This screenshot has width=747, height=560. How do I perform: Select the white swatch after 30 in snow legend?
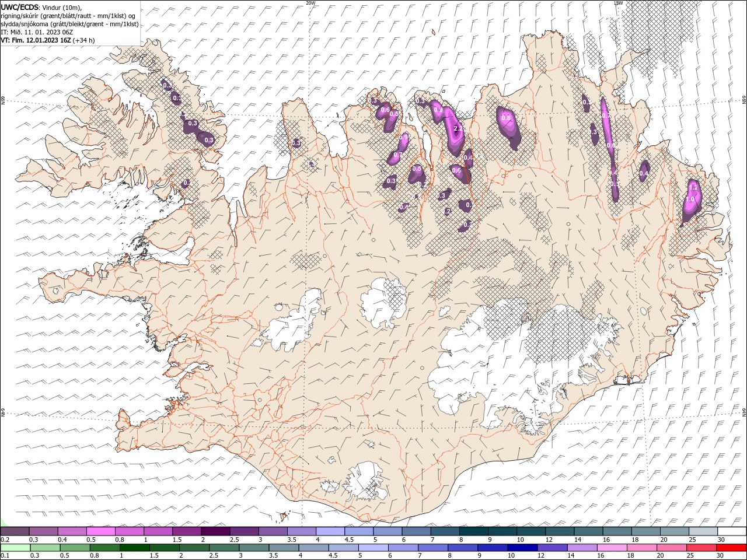coord(732,531)
